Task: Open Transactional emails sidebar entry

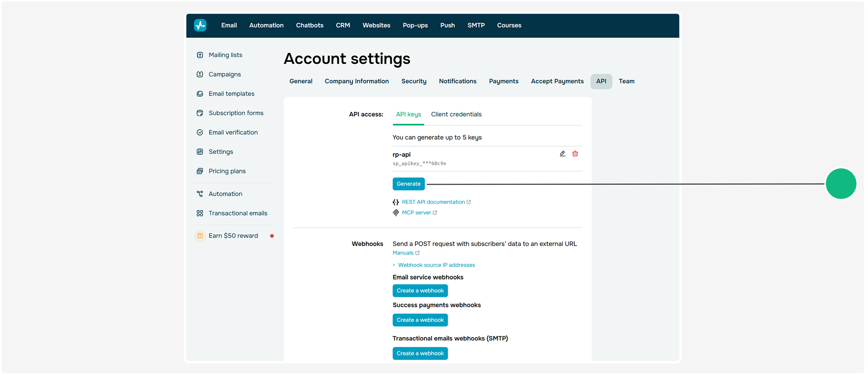Action: [x=238, y=213]
